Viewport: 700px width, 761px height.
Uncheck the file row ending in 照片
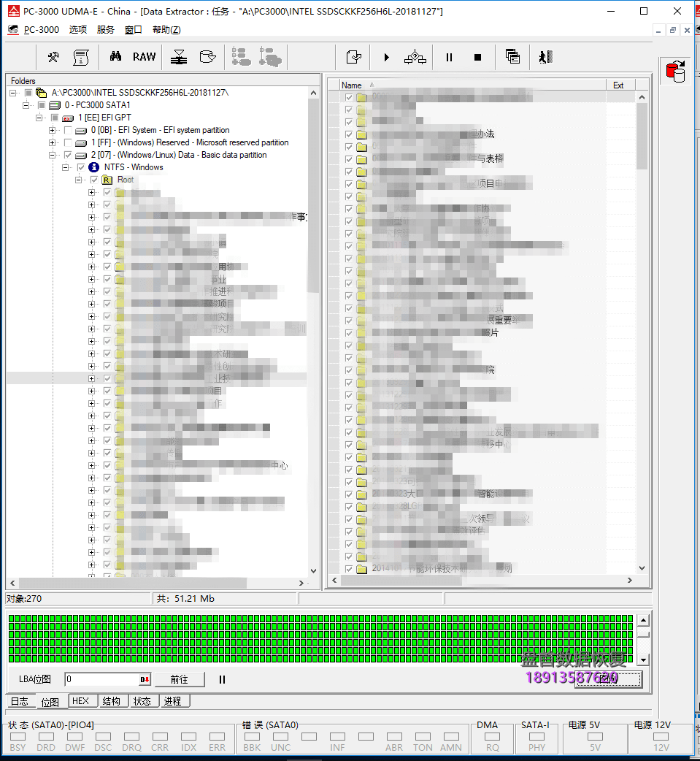pos(349,333)
